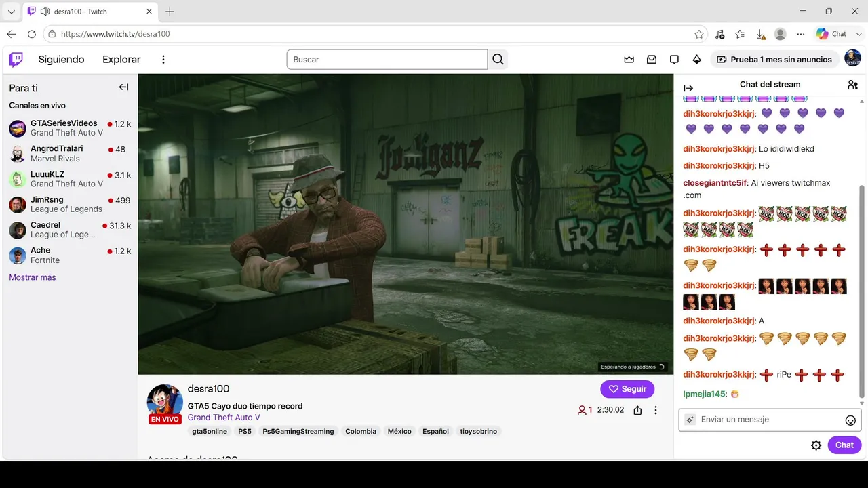Open browser profile icon
This screenshot has width=868, height=488.
tap(781, 34)
